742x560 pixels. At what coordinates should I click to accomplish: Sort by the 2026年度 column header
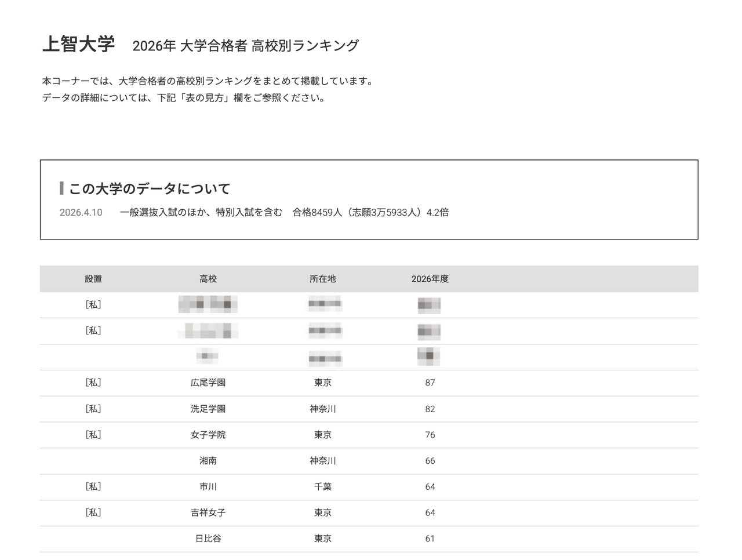(430, 279)
